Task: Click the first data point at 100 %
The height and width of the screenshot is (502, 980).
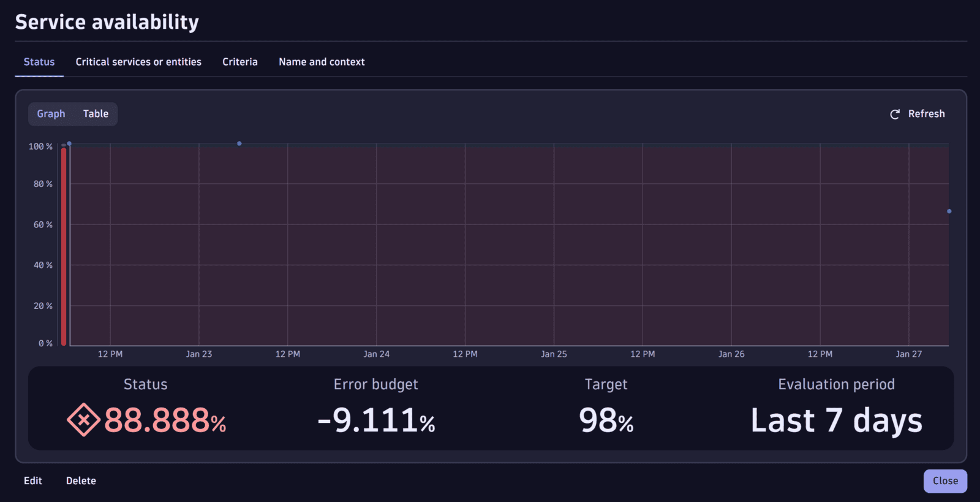Action: pyautogui.click(x=69, y=143)
